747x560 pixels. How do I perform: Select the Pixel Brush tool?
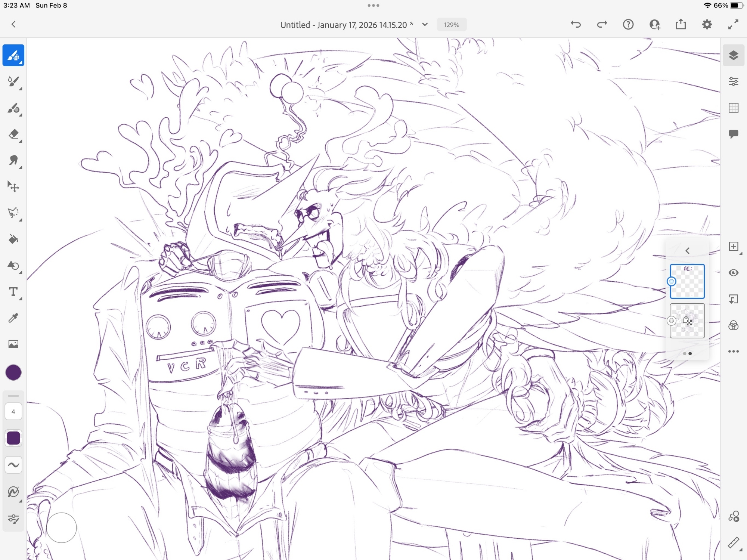(13, 55)
